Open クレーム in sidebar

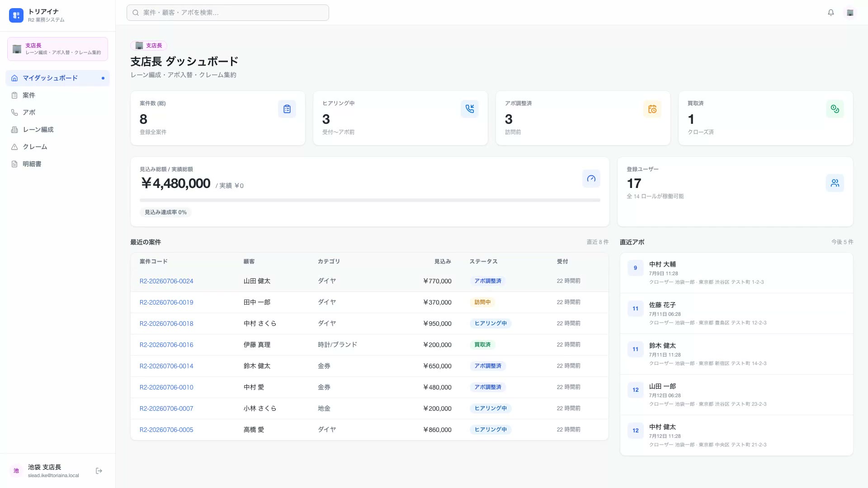click(57, 147)
